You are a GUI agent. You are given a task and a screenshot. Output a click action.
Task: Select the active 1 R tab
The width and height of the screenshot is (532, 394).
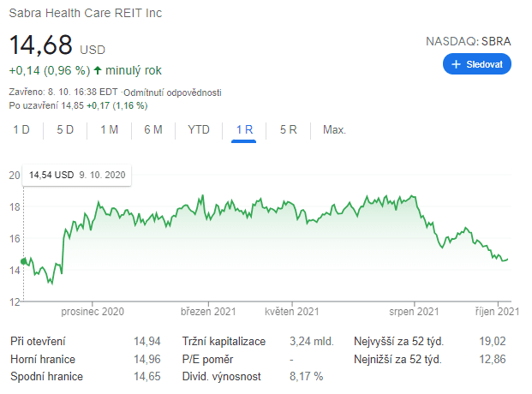tap(244, 130)
